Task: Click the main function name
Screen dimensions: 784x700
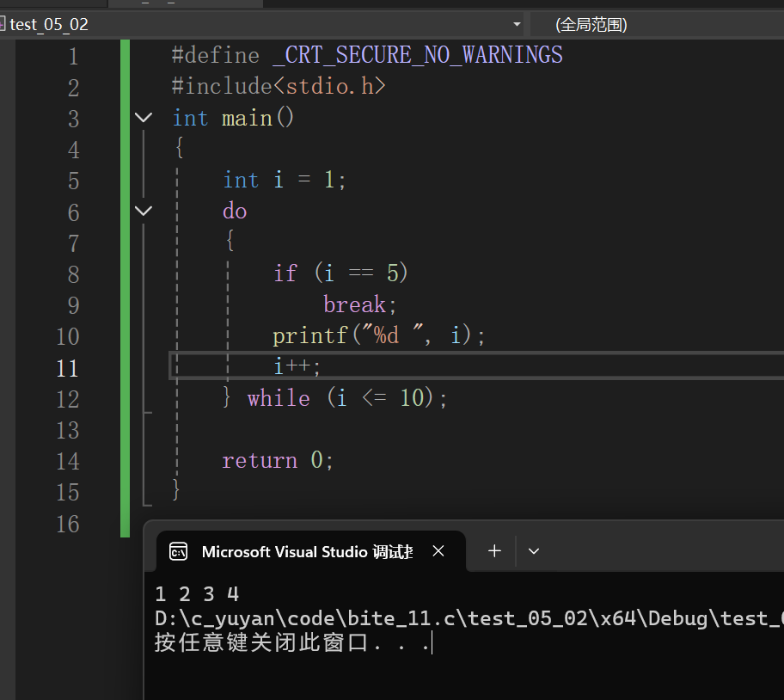Action: (x=247, y=119)
